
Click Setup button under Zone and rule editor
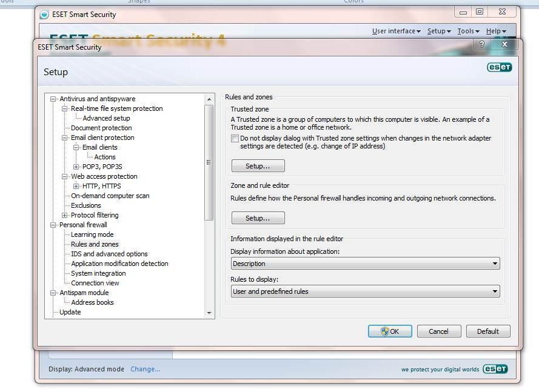point(258,218)
